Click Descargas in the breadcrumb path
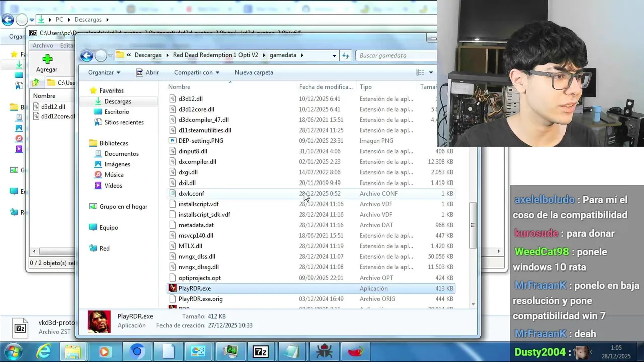644x362 pixels. [x=148, y=55]
